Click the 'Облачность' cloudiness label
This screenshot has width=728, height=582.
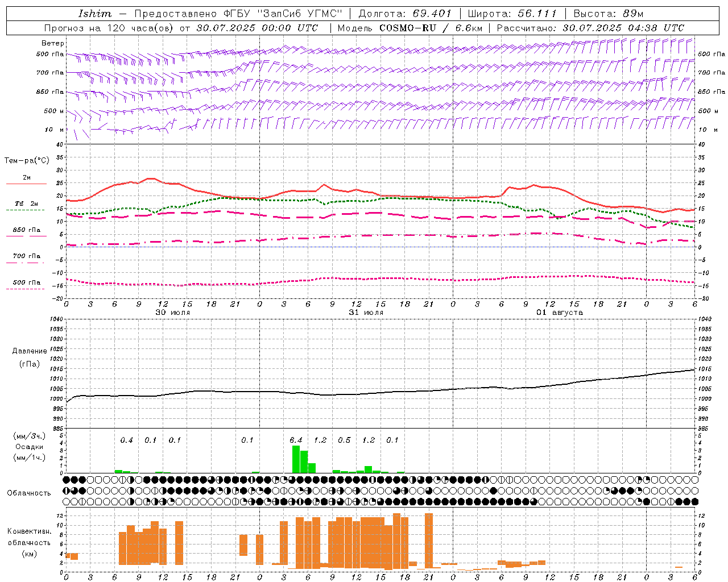pyautogui.click(x=29, y=493)
